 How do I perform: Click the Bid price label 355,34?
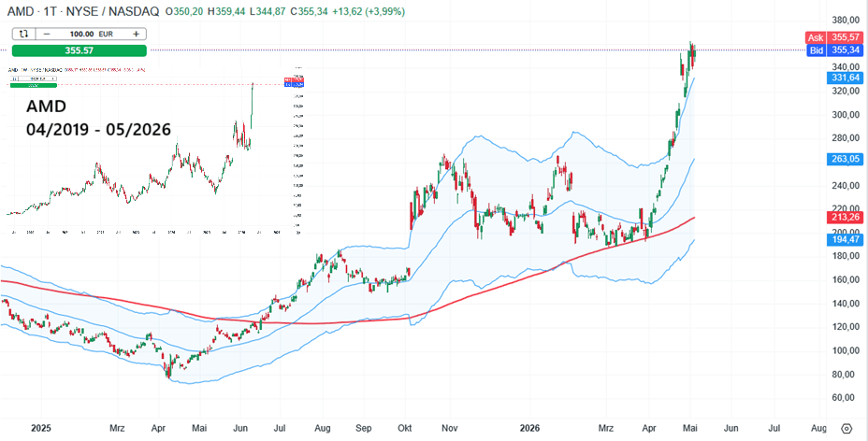pyautogui.click(x=833, y=50)
